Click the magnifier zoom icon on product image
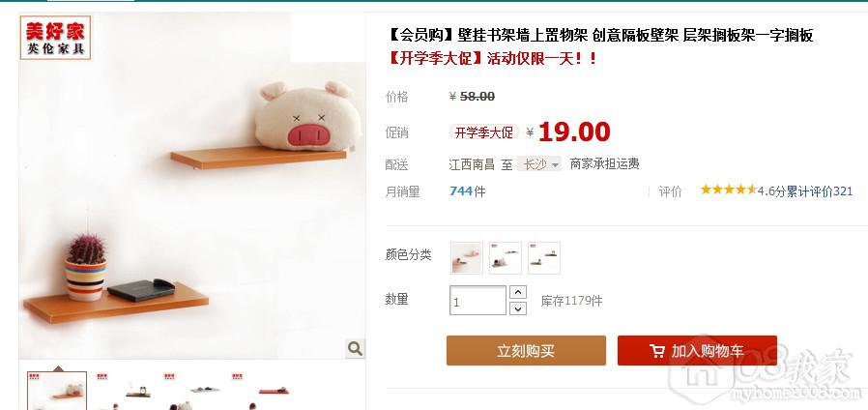The width and height of the screenshot is (868, 410). [355, 348]
